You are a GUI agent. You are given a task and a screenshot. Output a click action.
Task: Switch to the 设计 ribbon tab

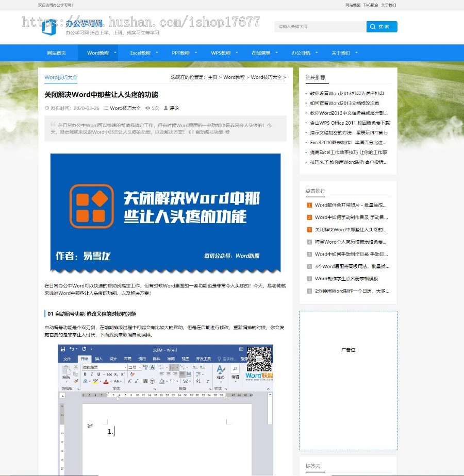[113, 359]
